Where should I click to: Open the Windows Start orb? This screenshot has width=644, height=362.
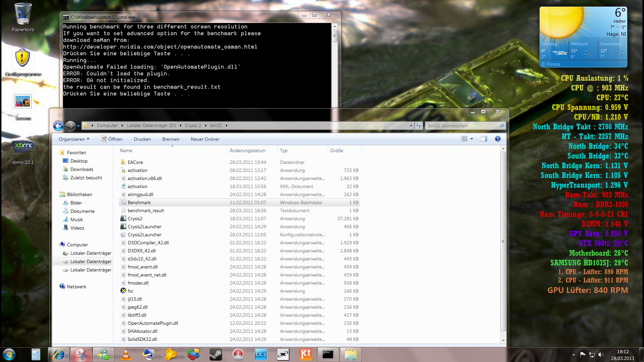(9, 355)
